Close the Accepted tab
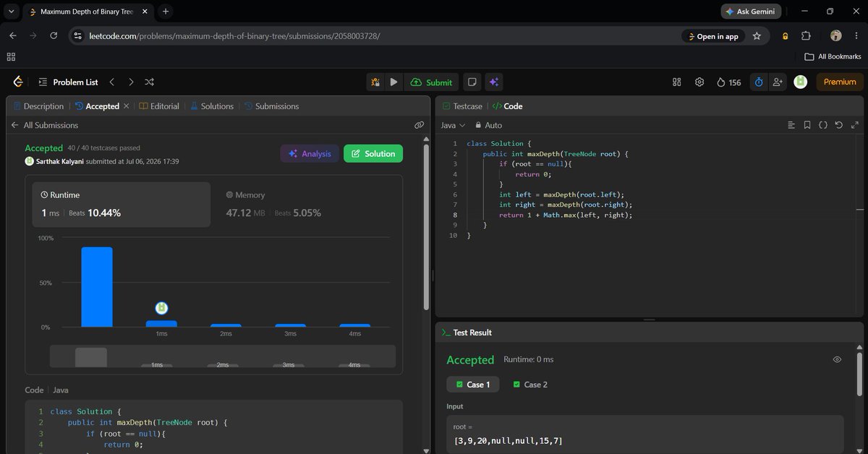868x454 pixels. tap(127, 106)
